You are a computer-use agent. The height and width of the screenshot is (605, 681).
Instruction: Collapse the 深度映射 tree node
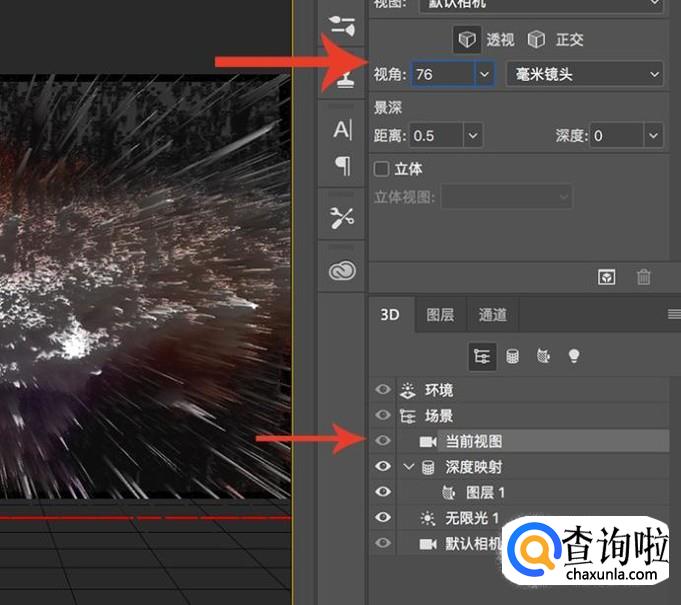pos(408,467)
